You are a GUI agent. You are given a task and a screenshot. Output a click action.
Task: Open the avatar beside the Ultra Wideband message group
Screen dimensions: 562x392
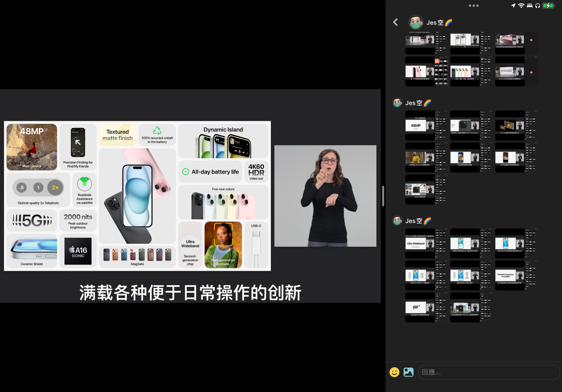click(397, 220)
